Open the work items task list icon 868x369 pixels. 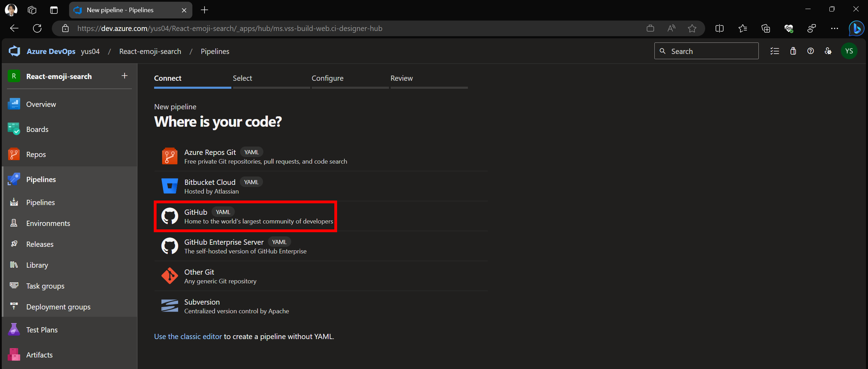775,51
